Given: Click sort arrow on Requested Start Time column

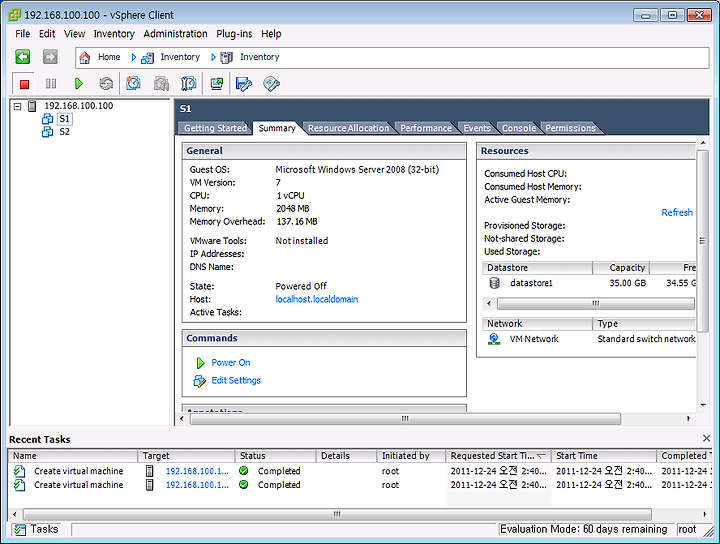Looking at the screenshot, I should [541, 455].
